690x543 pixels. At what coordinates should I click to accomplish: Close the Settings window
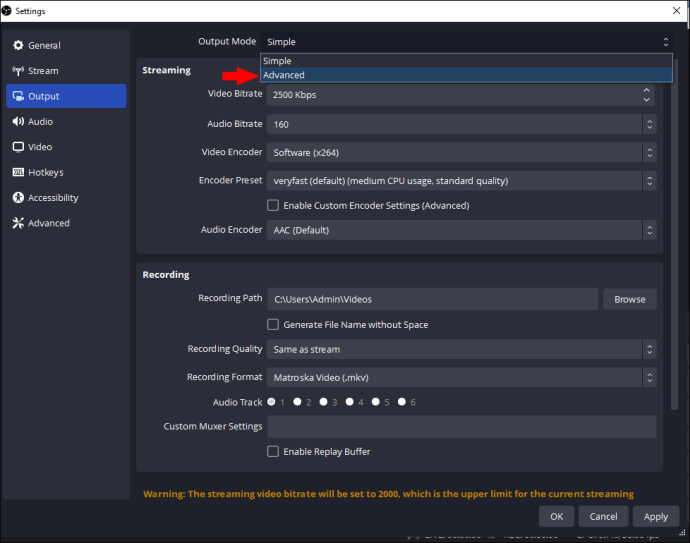(676, 11)
